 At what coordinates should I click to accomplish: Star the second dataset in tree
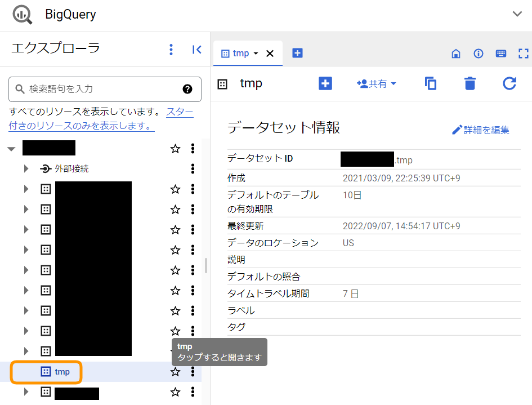pos(176,209)
